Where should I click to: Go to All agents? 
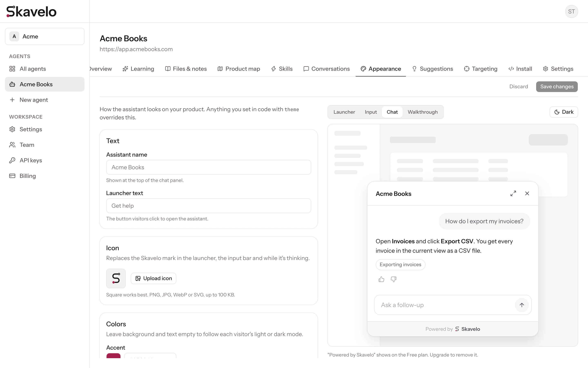pyautogui.click(x=45, y=69)
